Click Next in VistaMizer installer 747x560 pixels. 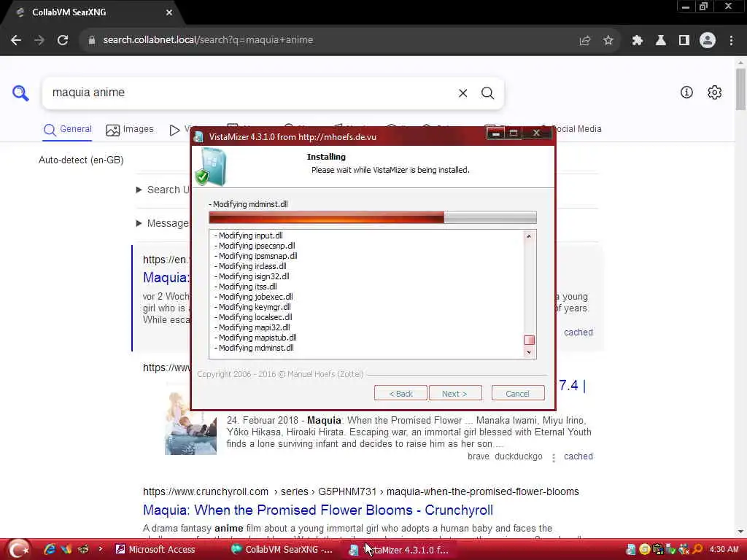tap(455, 393)
